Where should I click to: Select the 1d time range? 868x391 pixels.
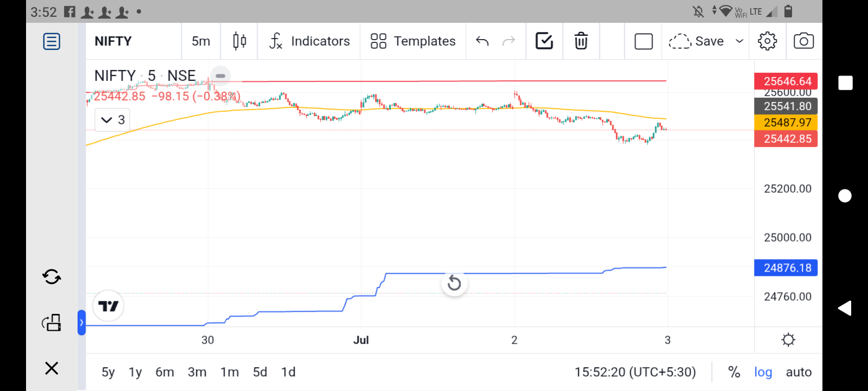[x=288, y=372]
